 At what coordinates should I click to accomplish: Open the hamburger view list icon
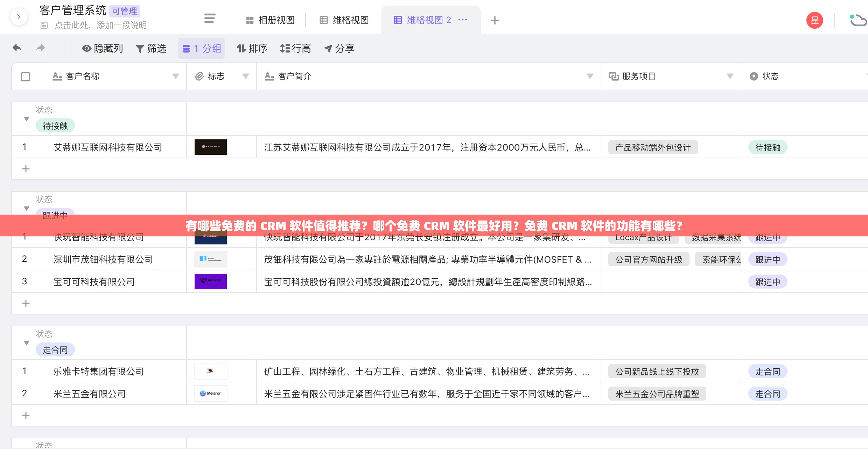[209, 19]
